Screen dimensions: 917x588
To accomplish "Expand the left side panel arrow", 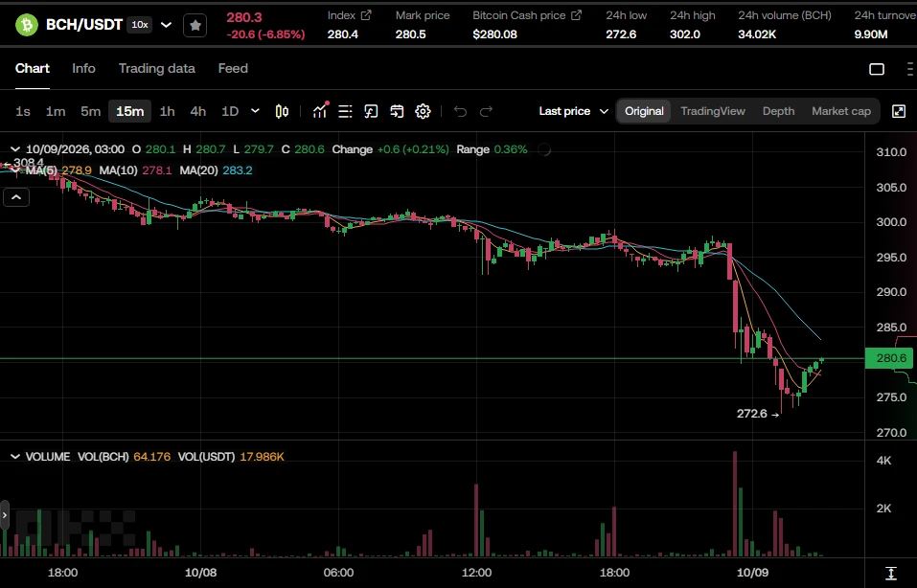I will [x=5, y=515].
